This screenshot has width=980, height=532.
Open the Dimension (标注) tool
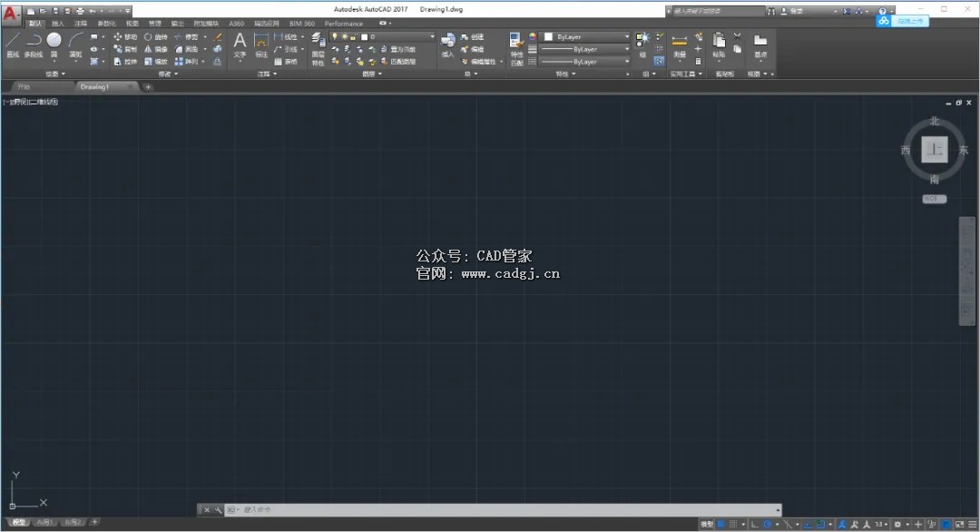click(x=261, y=45)
